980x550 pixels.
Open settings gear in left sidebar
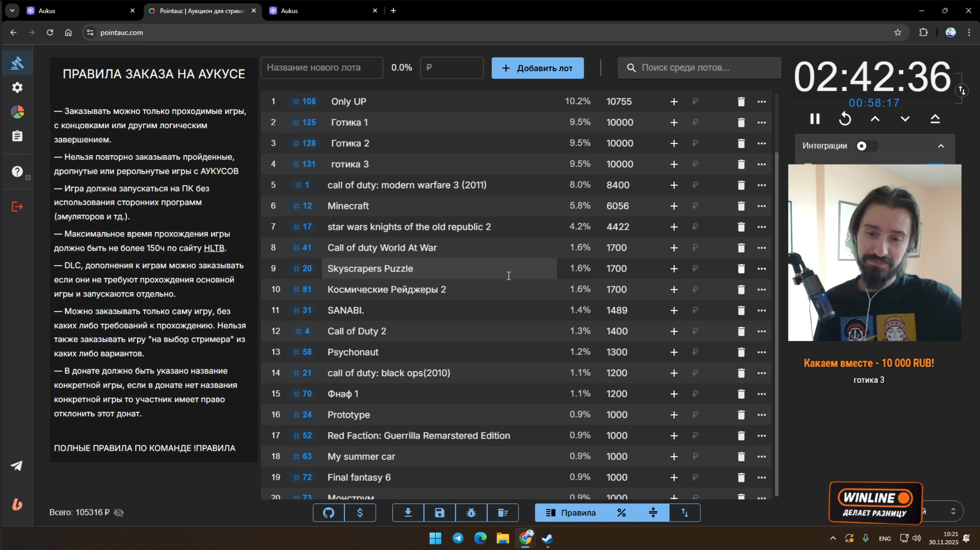[17, 88]
